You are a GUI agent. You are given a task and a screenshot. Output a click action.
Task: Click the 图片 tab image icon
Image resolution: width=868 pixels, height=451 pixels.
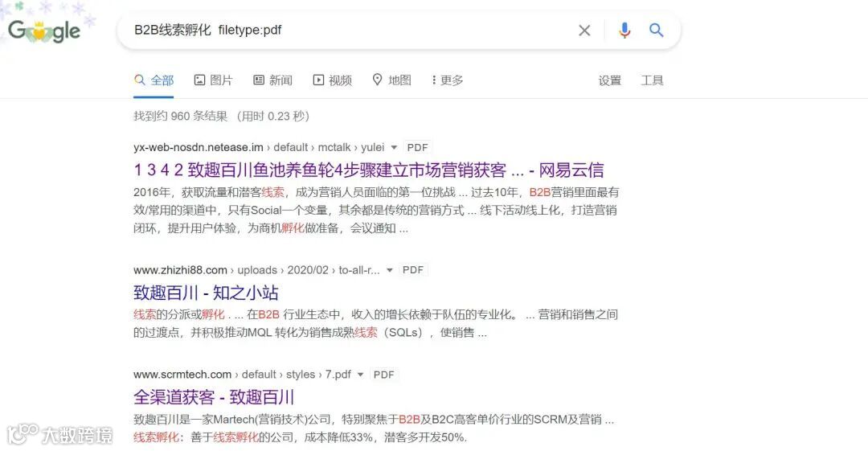pos(199,80)
